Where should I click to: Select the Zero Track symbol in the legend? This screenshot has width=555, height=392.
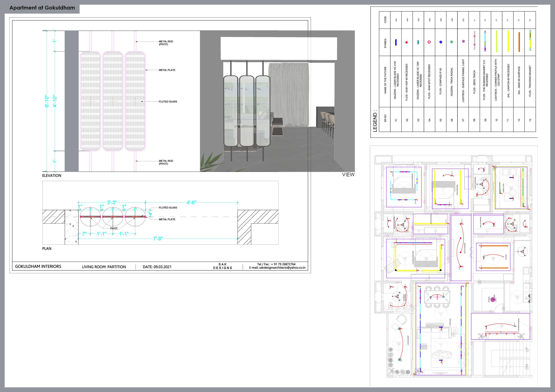click(x=474, y=40)
